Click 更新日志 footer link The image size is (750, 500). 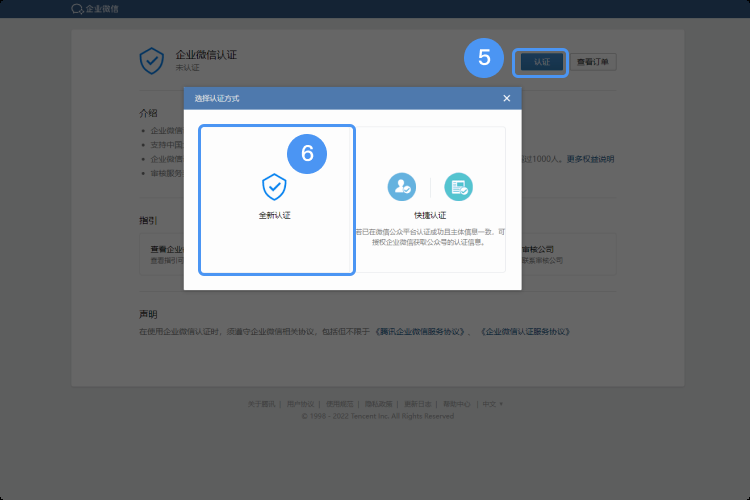pos(418,404)
